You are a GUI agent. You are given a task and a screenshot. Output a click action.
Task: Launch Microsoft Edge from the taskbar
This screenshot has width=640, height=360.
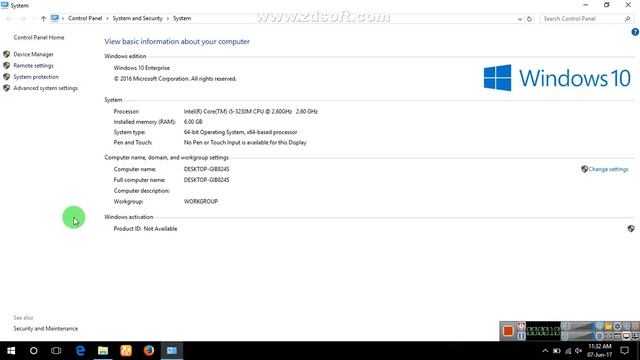point(80,351)
